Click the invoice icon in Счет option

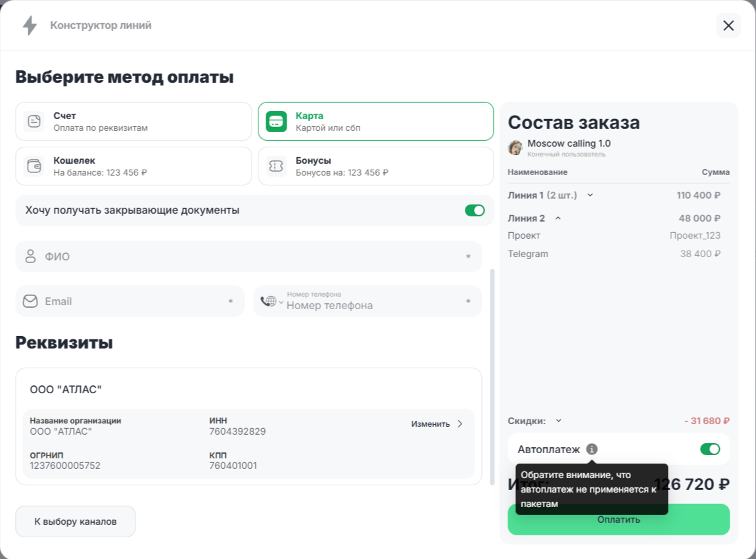(34, 121)
